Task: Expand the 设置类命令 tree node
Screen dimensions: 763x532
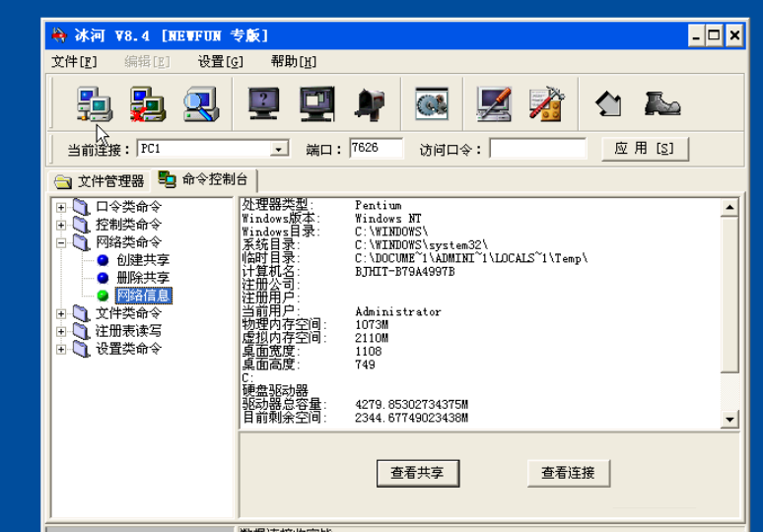Action: coord(61,349)
